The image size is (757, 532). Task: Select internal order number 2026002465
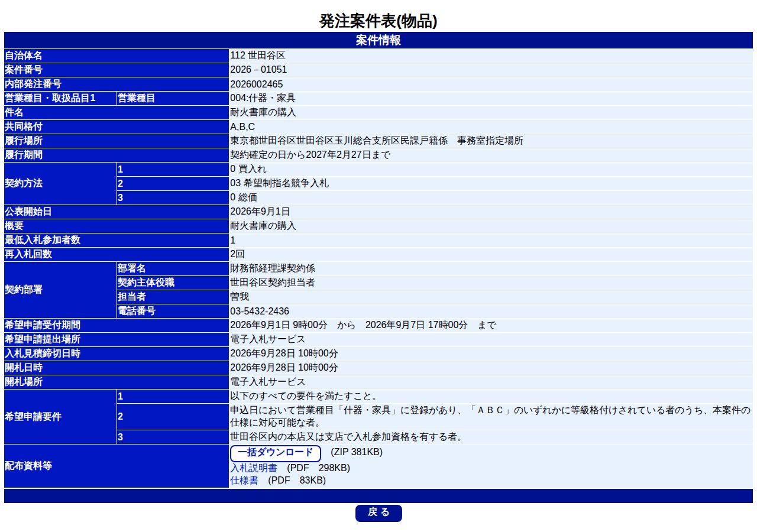coord(257,84)
